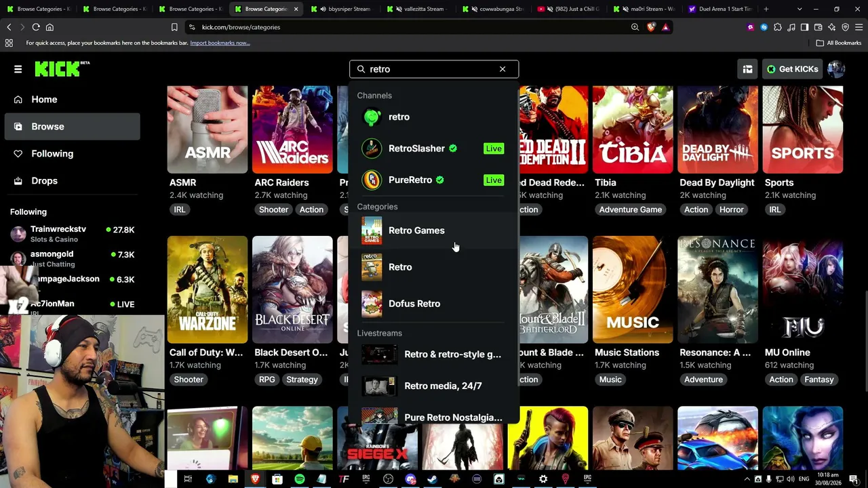
Task: Open Trainwreckstv followed channel
Action: click(73, 234)
